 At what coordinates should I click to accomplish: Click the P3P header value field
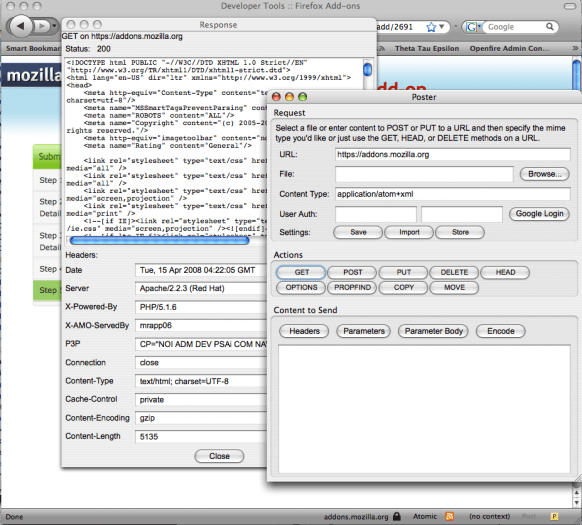[201, 344]
